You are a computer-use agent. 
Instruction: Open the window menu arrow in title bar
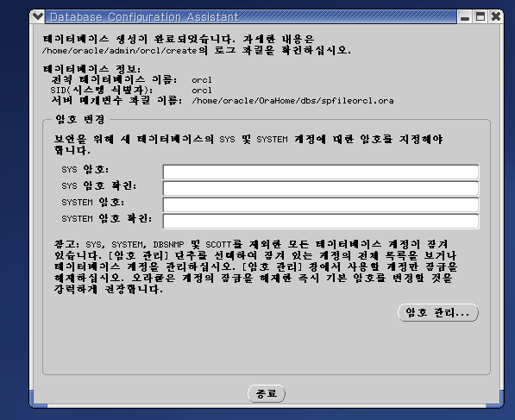[38, 16]
